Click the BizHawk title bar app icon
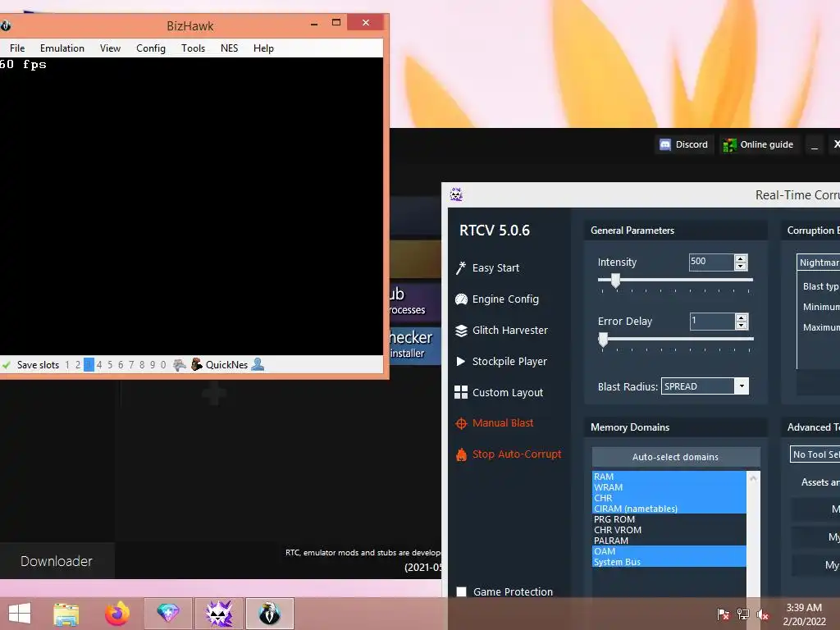 coord(6,25)
